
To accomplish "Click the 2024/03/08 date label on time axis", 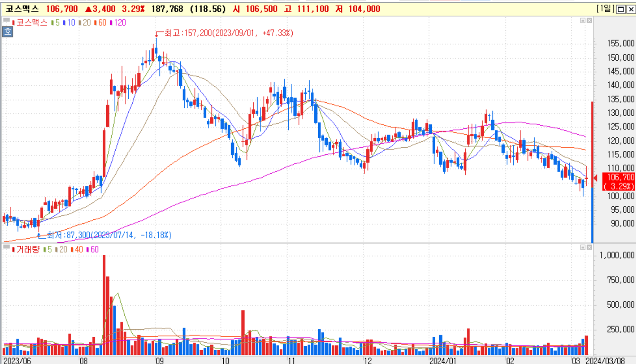I will click(x=604, y=361).
